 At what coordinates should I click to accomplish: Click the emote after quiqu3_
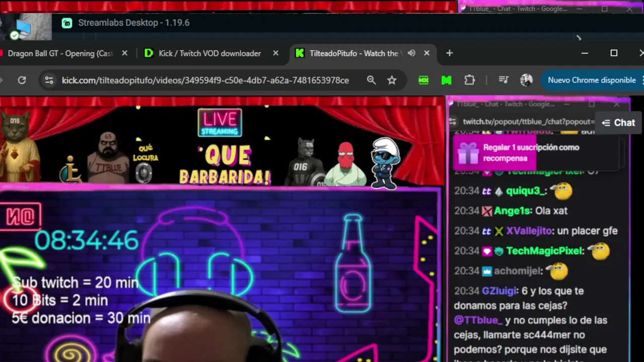(561, 191)
